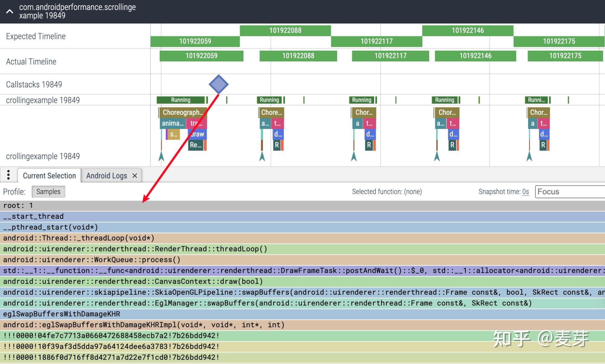
Task: Select the Current Selection tab
Action: (49, 176)
